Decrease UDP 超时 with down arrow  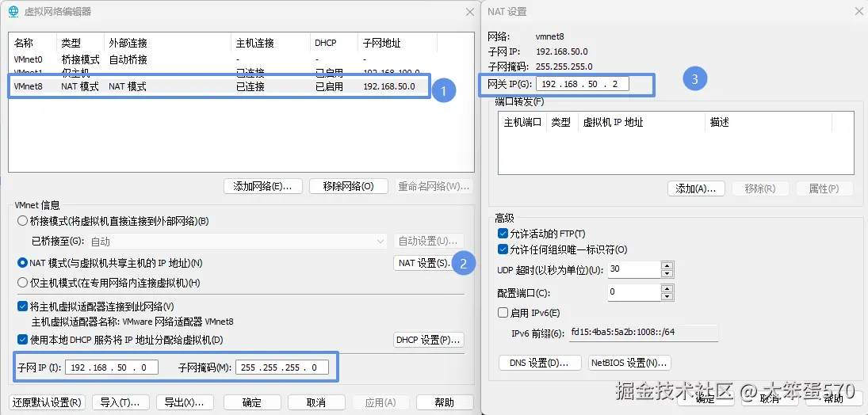click(x=667, y=274)
